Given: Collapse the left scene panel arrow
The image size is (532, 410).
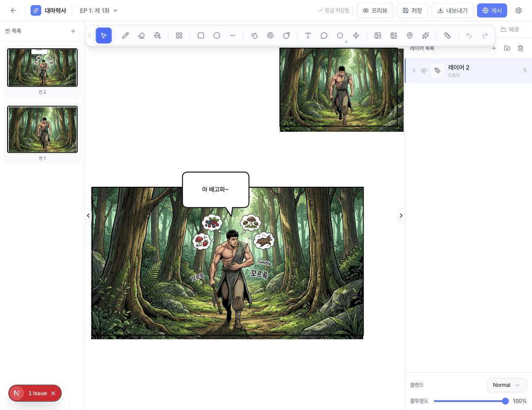Looking at the screenshot, I should coord(88,216).
